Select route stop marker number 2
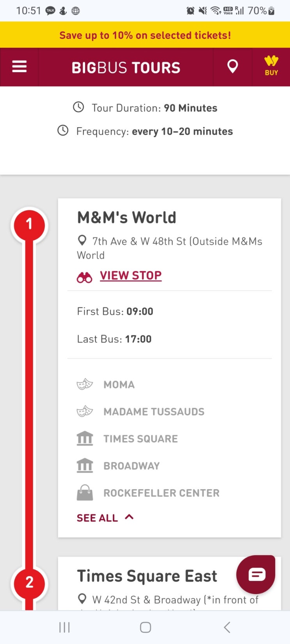 point(29,583)
